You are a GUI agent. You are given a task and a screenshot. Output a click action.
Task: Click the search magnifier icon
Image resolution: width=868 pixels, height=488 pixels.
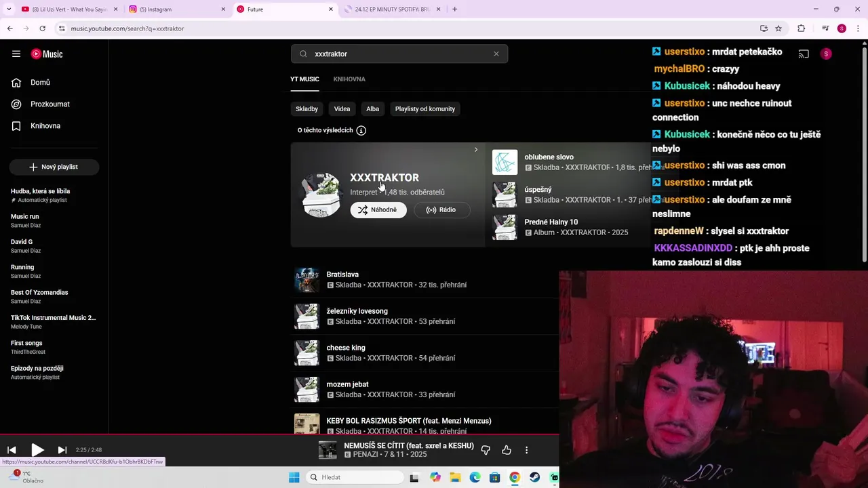(x=303, y=54)
